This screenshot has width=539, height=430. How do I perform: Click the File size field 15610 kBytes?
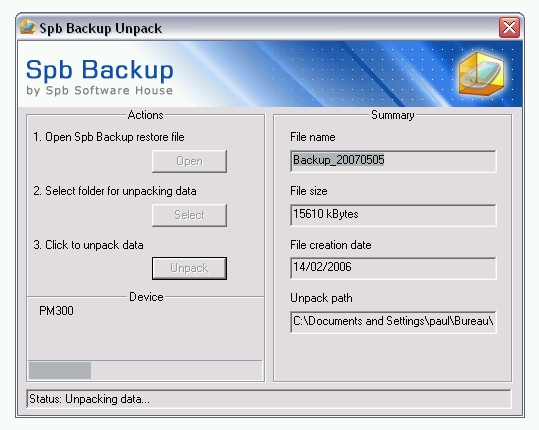393,215
